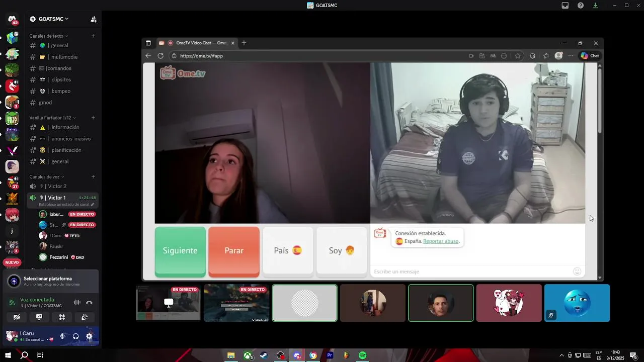Image resolution: width=644 pixels, height=362 pixels.
Task: Expand GOATSMC server dropdown menu
Action: (49, 19)
